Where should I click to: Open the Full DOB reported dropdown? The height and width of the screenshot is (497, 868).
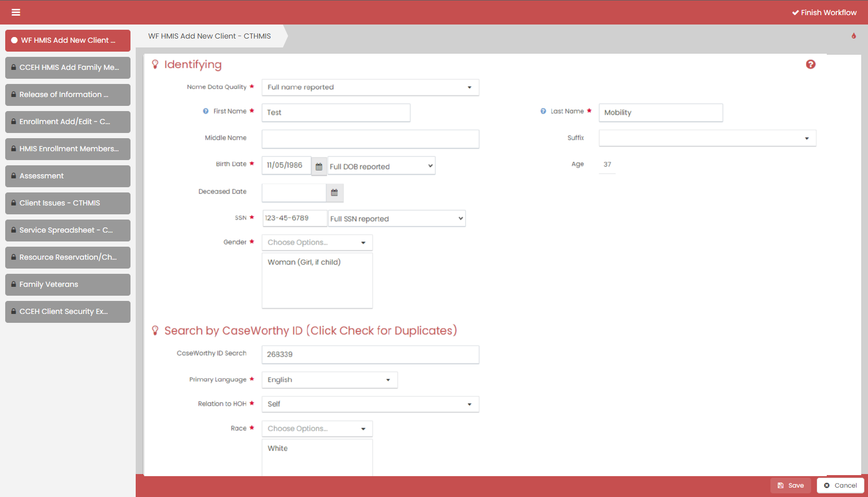[381, 166]
